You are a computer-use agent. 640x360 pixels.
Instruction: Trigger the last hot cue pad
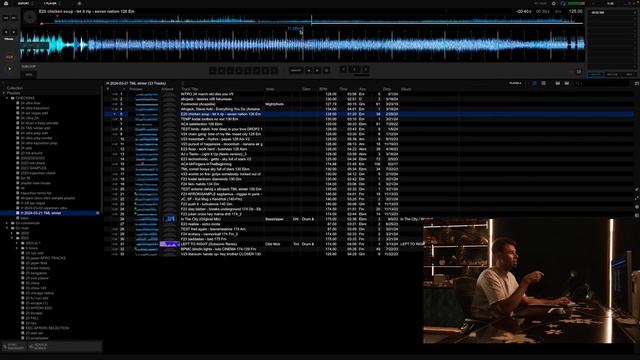(x=275, y=71)
